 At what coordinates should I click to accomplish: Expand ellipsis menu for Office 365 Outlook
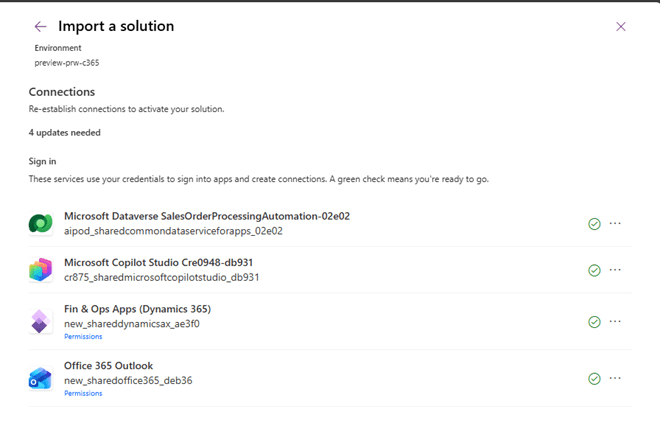615,378
